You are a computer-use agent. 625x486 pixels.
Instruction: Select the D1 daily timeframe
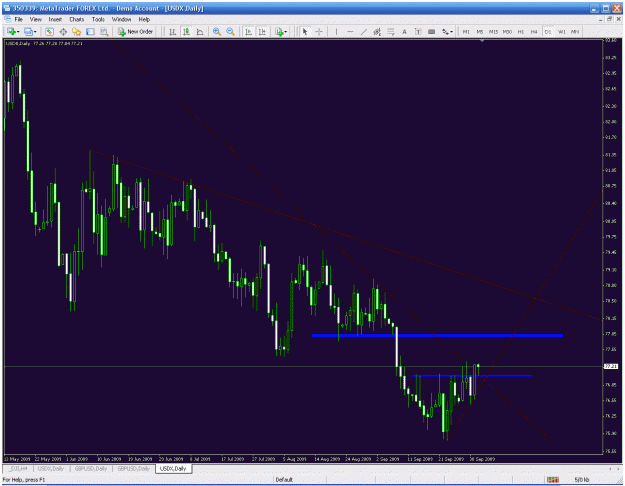548,31
